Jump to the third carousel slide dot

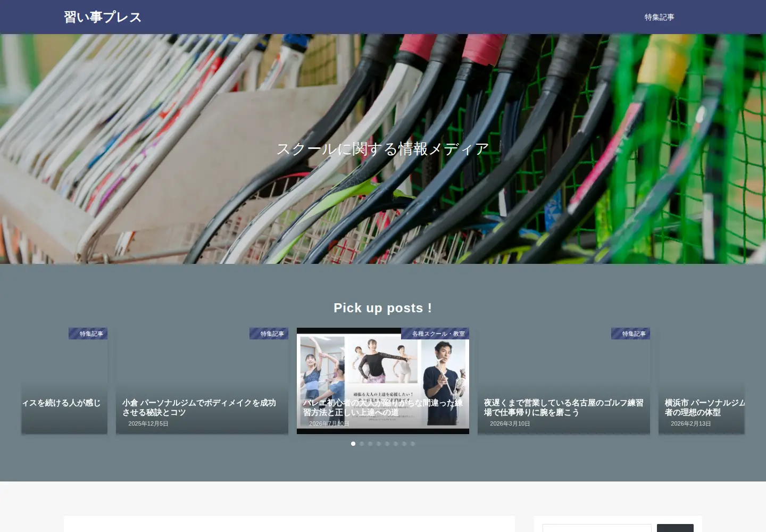coord(370,444)
